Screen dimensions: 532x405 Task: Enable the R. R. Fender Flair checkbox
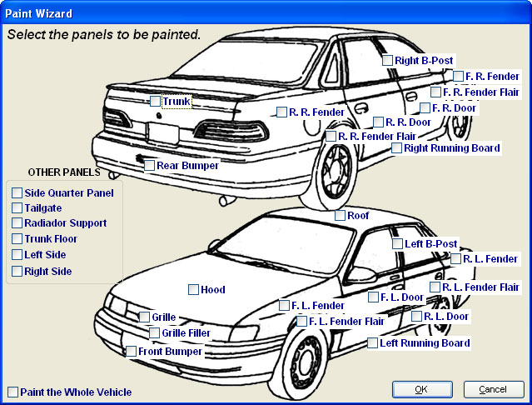click(331, 137)
